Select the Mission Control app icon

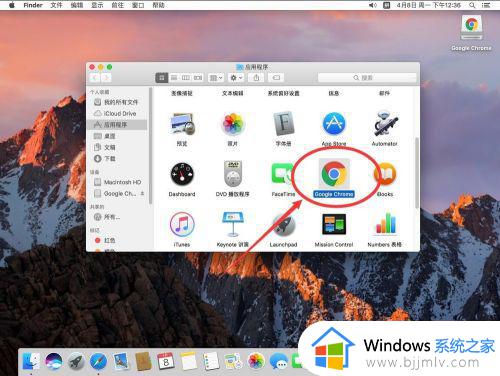tap(334, 224)
